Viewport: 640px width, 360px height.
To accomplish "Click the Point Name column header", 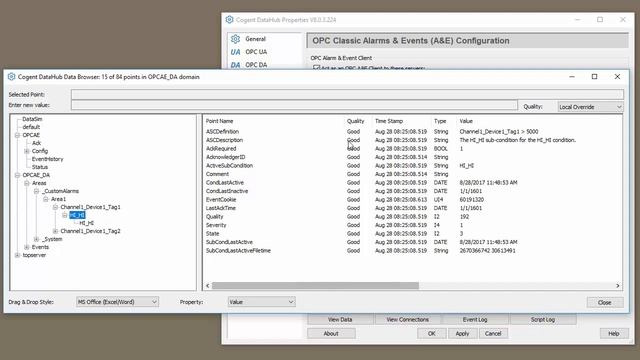I will coord(220,121).
